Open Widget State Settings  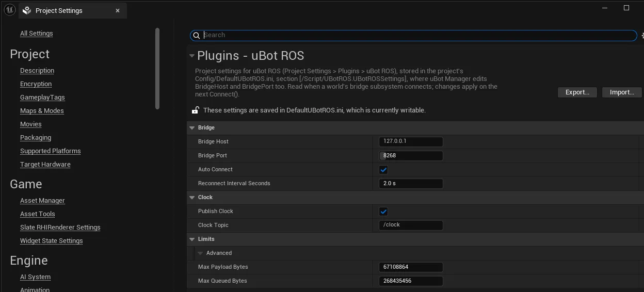coord(52,241)
